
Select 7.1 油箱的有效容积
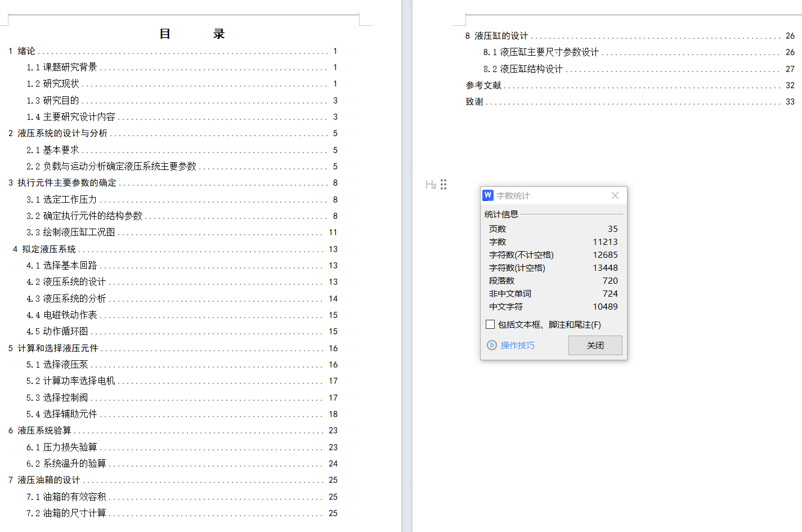pos(182,497)
